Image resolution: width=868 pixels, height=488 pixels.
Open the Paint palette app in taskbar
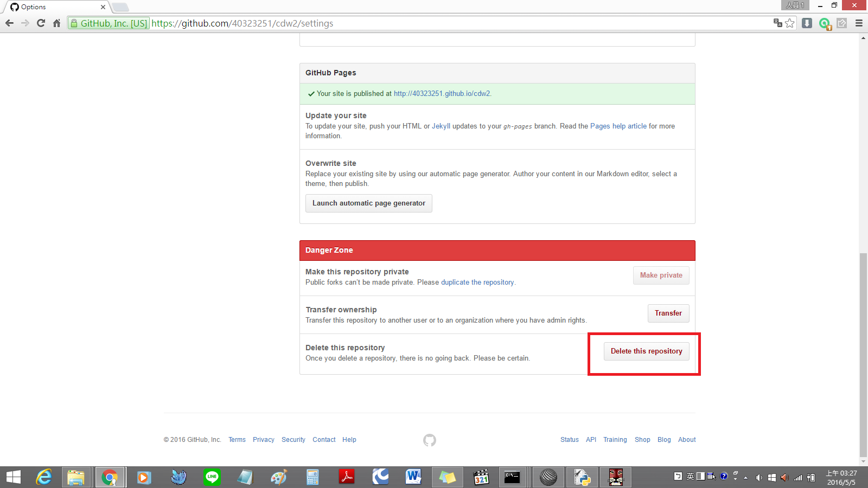click(x=279, y=477)
